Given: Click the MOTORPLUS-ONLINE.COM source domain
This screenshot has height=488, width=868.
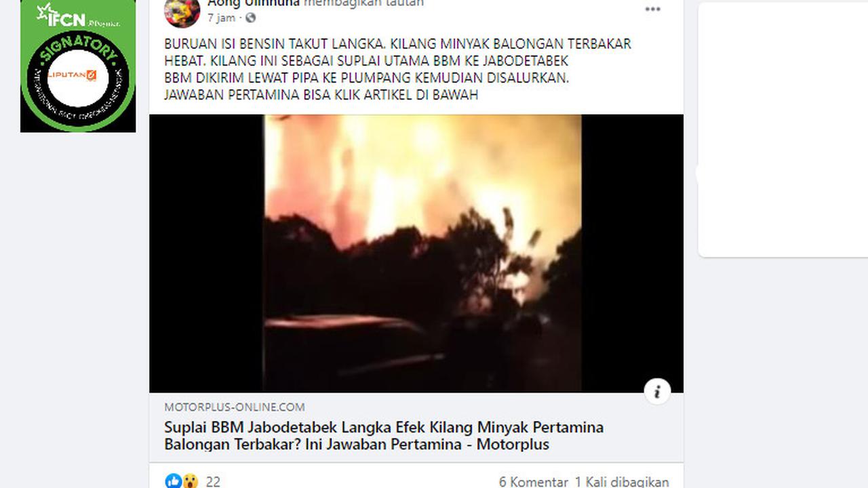Looking at the screenshot, I should coord(235,407).
